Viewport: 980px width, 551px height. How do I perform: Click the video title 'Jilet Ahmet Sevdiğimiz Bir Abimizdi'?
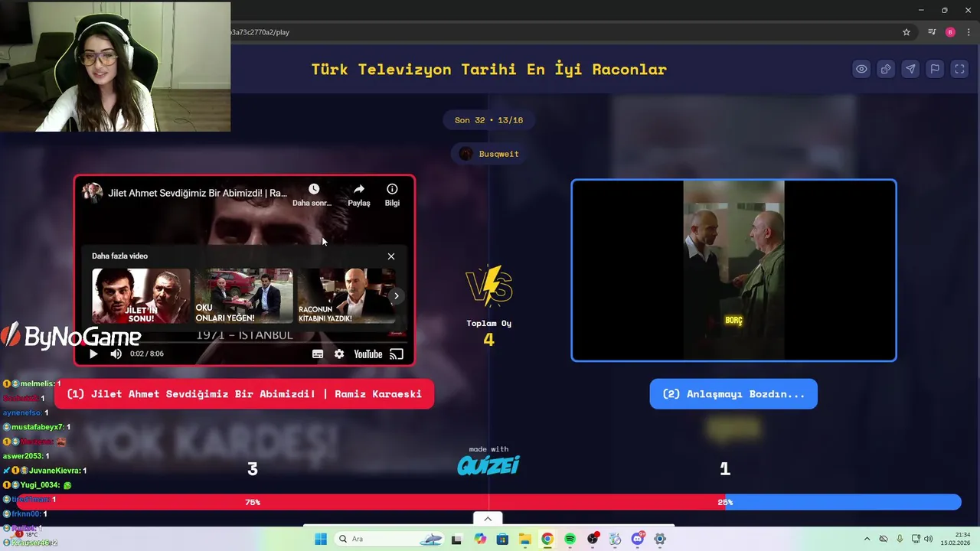[198, 193]
